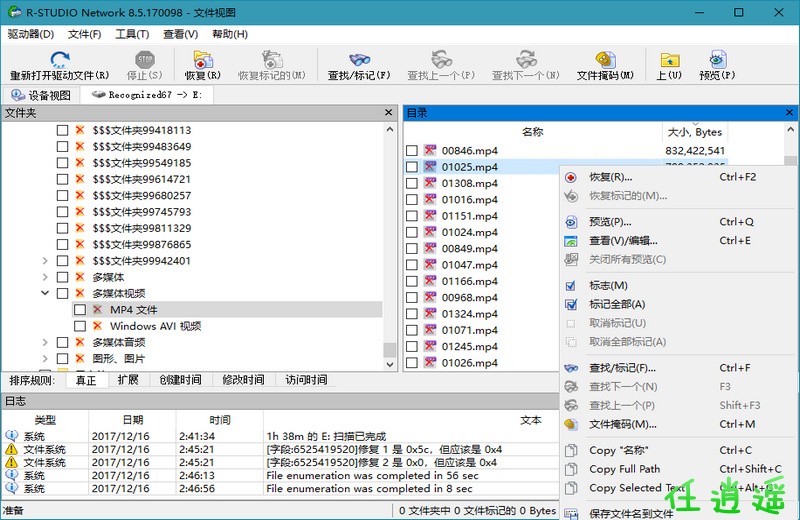The height and width of the screenshot is (520, 800).
Task: Click the 01308.mp4 file icon
Action: (x=430, y=183)
